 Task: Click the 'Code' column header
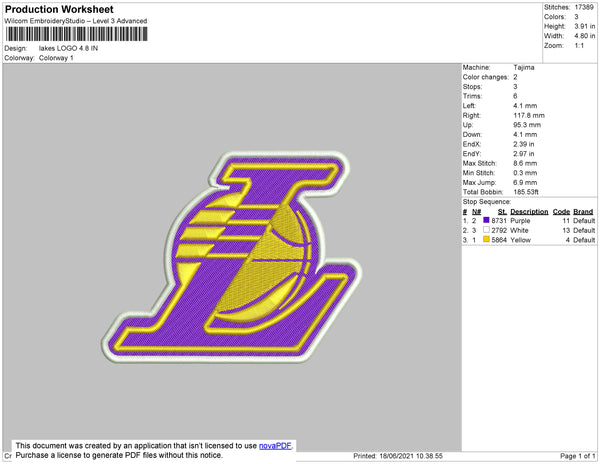(561, 212)
